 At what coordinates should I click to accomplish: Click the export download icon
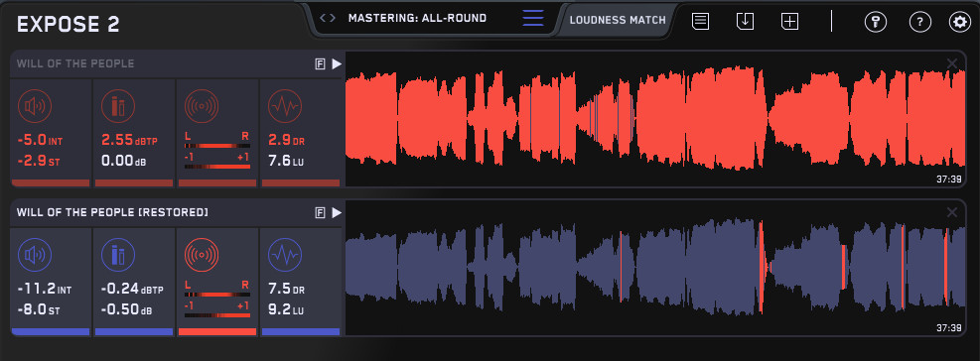click(x=745, y=21)
